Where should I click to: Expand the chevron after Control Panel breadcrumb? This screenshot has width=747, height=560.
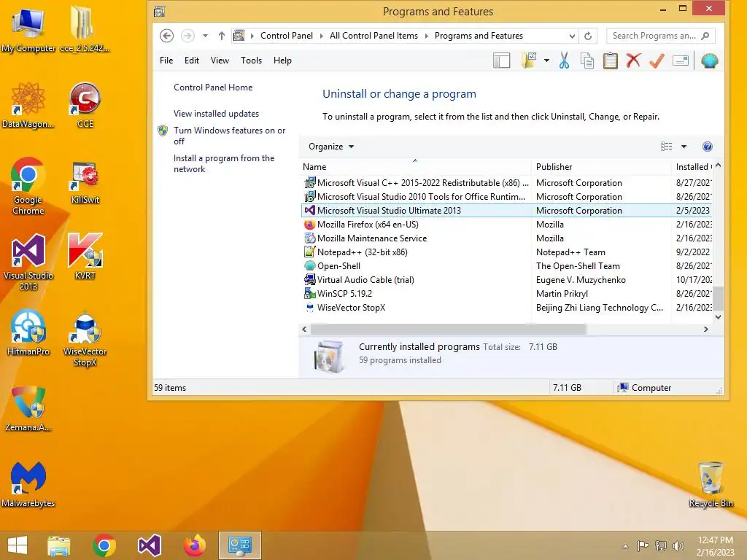[x=321, y=36]
